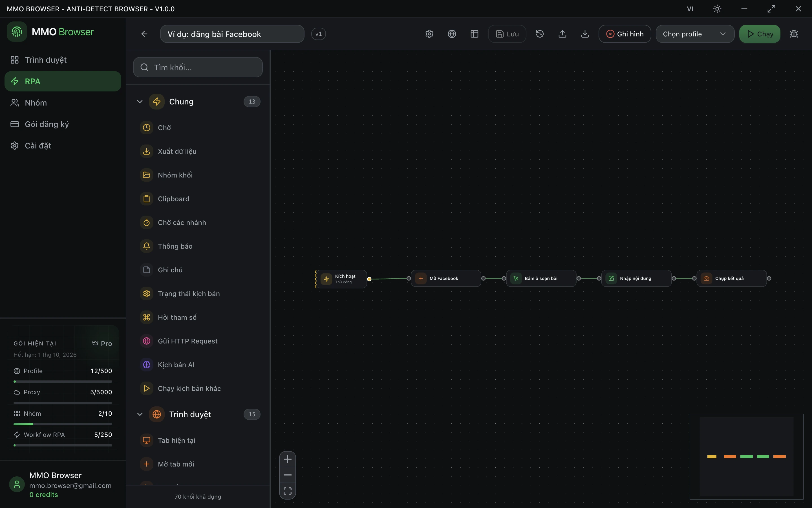Select the Nhập nội dung node
This screenshot has height=508, width=812.
point(636,279)
